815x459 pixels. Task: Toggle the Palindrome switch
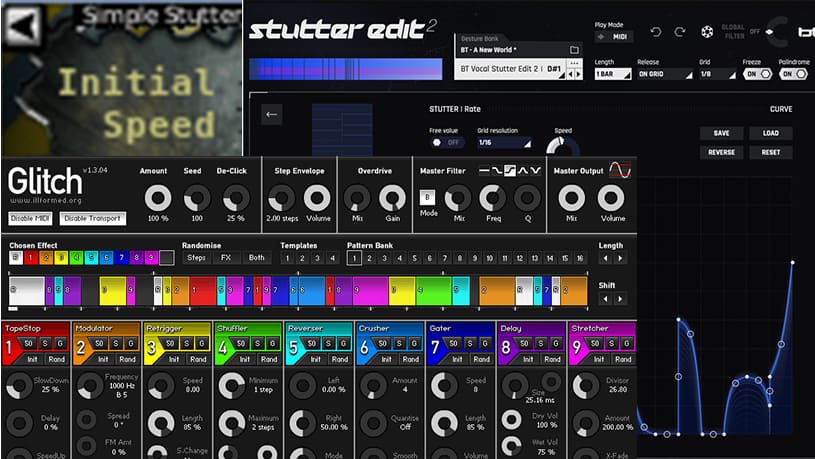point(793,74)
